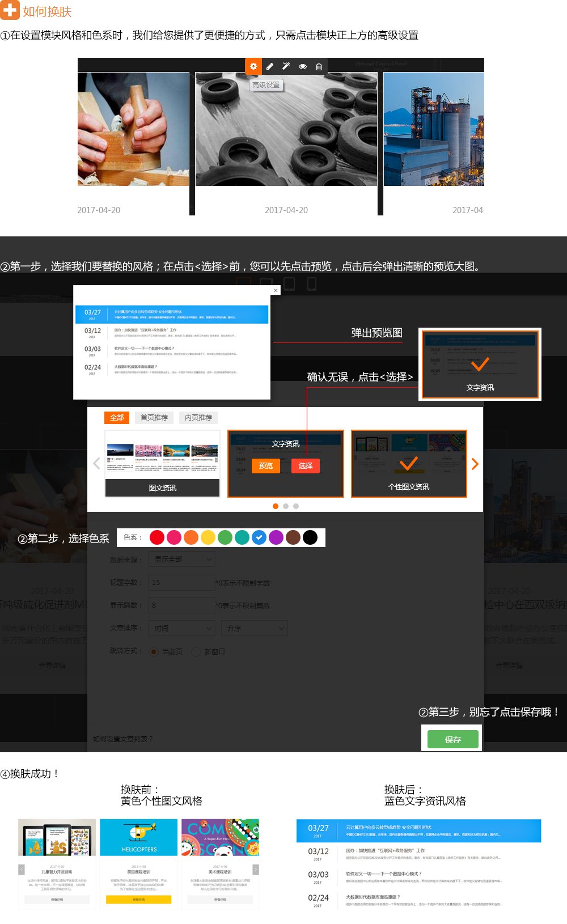Click the orange plus icon beside 如何换肤
567x924 pixels.
10,10
